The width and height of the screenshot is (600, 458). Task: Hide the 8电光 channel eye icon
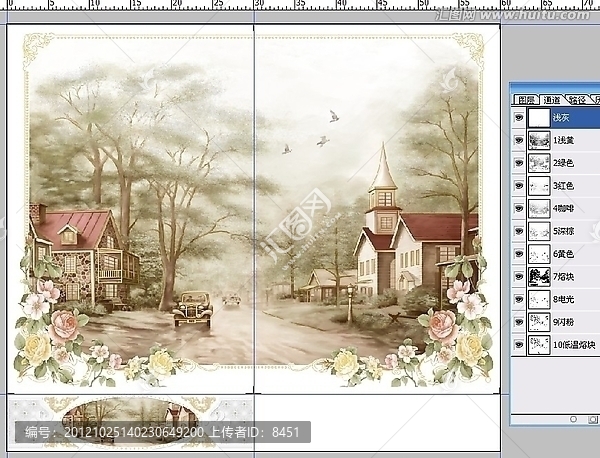518,299
